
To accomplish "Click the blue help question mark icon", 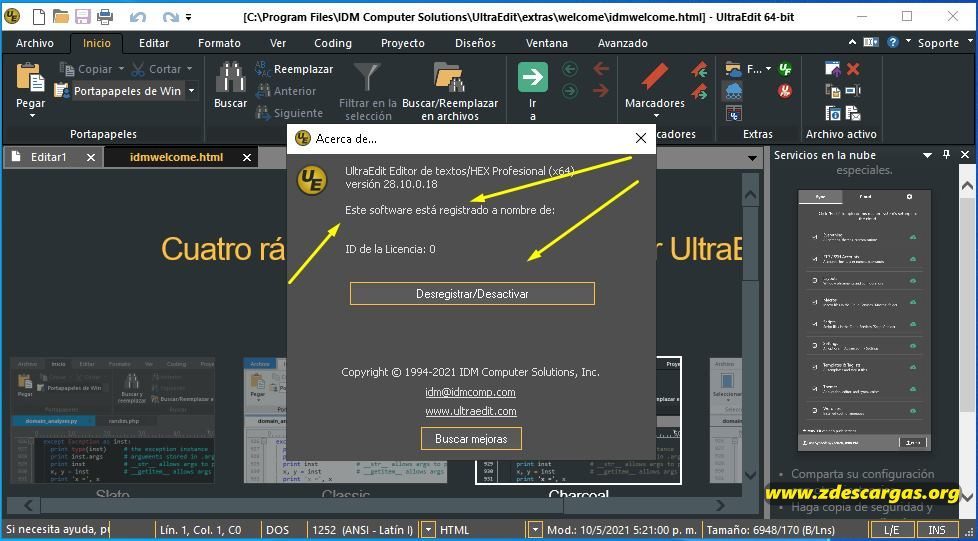I will (x=893, y=42).
